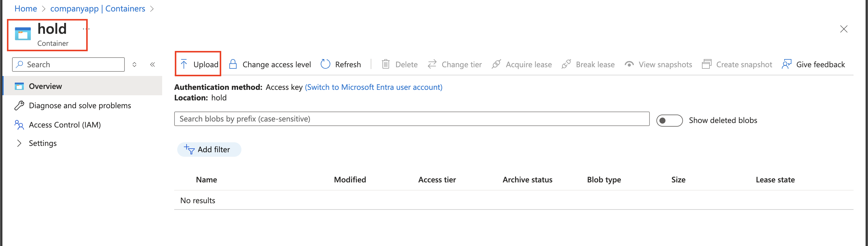Open Access Control (IAM)
The height and width of the screenshot is (246, 868).
tap(65, 125)
